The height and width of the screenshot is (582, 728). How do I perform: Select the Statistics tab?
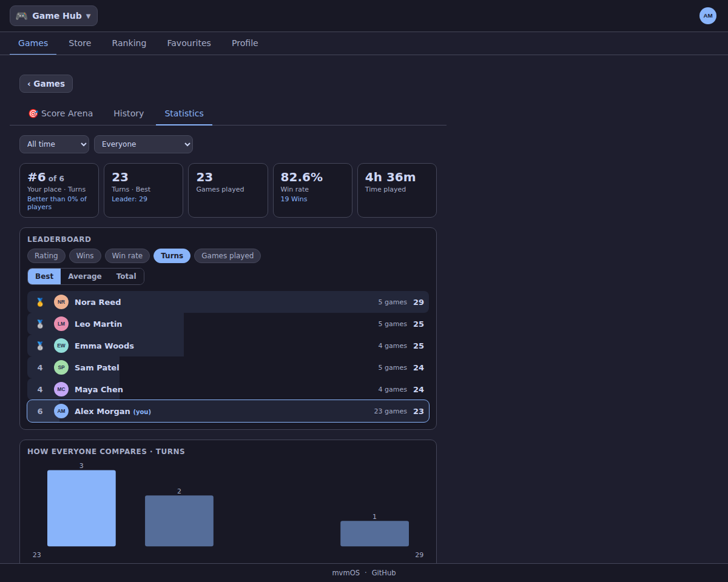(184, 113)
